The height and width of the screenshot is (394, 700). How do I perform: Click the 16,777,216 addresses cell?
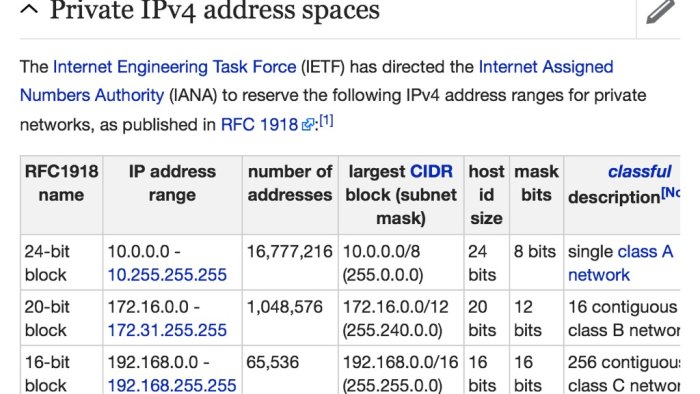290,252
